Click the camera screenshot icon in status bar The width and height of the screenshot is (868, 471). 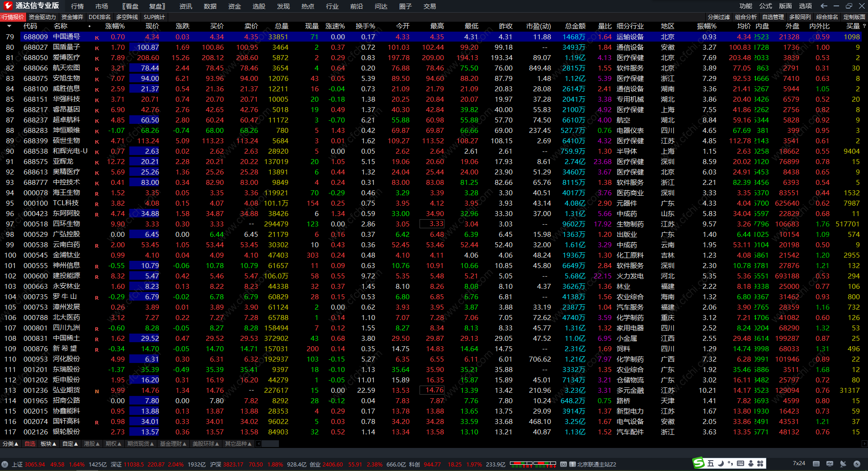(564, 464)
